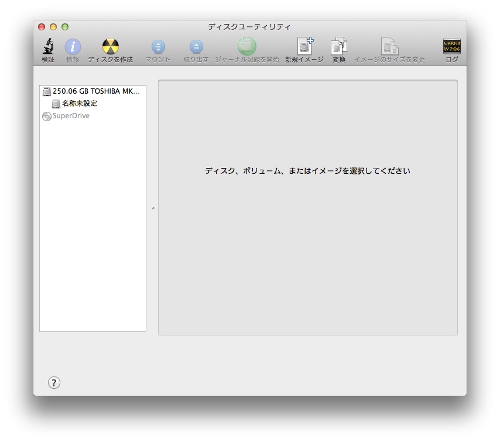
Task: Zoom the window with the green button
Action: coord(65,27)
